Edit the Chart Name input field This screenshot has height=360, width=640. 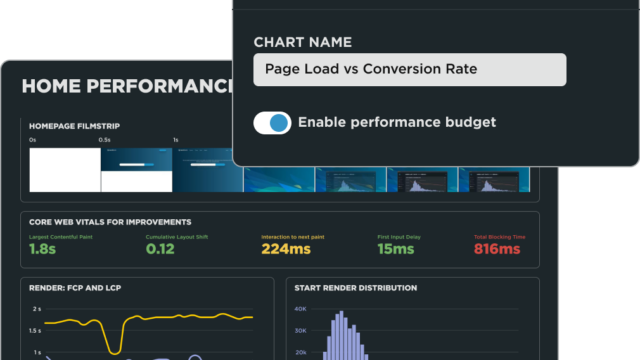(410, 69)
